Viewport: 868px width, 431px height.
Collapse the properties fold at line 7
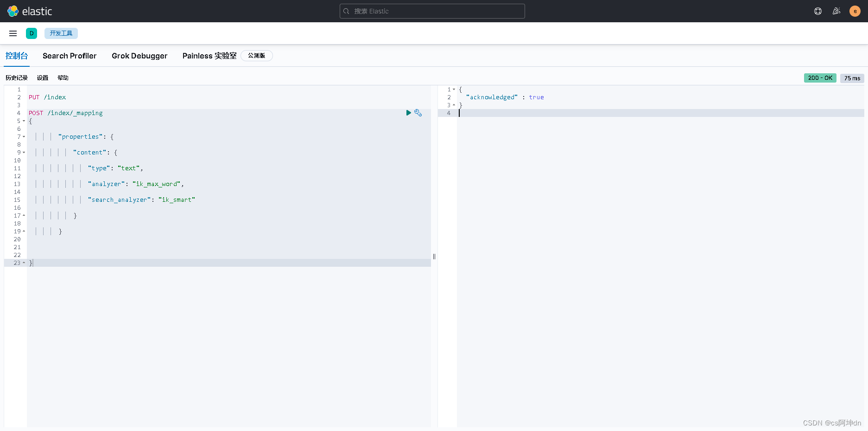tap(24, 137)
